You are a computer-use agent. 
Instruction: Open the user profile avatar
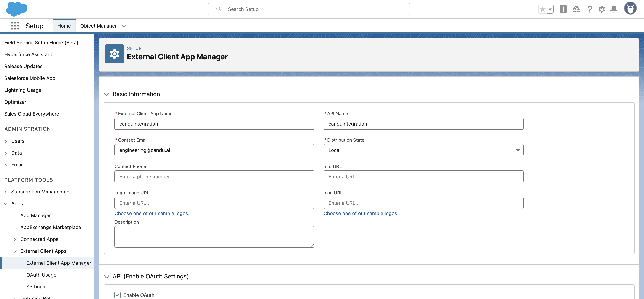(x=630, y=8)
